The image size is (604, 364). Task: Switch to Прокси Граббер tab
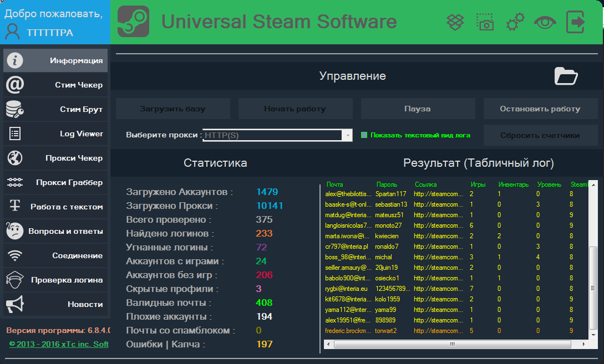pos(55,182)
